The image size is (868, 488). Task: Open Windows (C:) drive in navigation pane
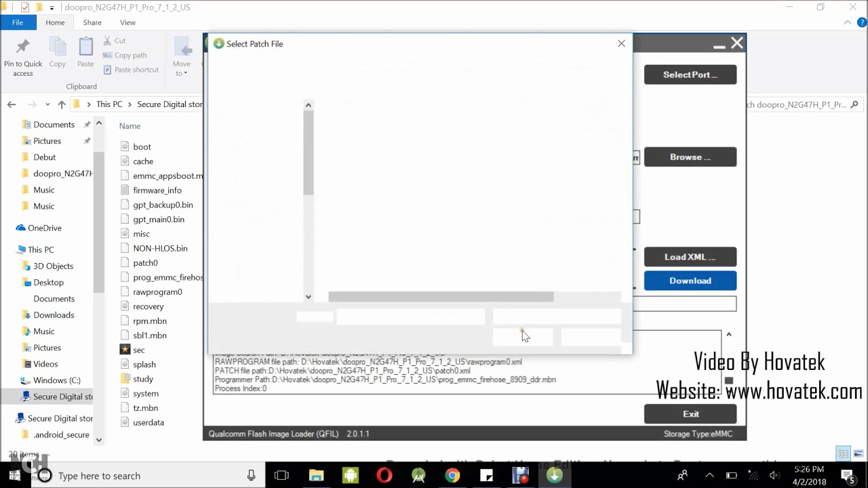click(56, 380)
